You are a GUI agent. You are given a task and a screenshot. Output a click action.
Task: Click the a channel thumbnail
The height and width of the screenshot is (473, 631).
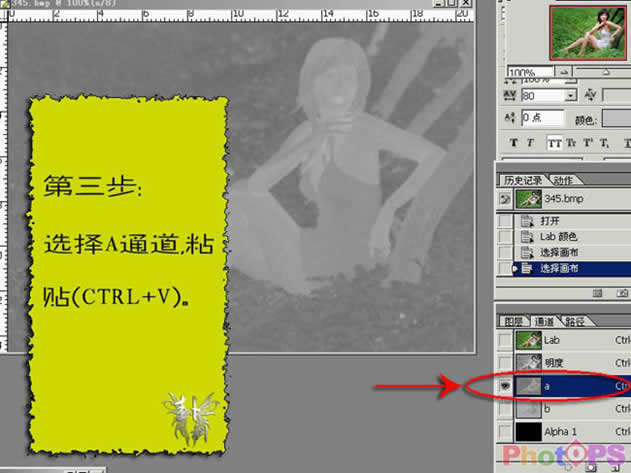(x=529, y=386)
